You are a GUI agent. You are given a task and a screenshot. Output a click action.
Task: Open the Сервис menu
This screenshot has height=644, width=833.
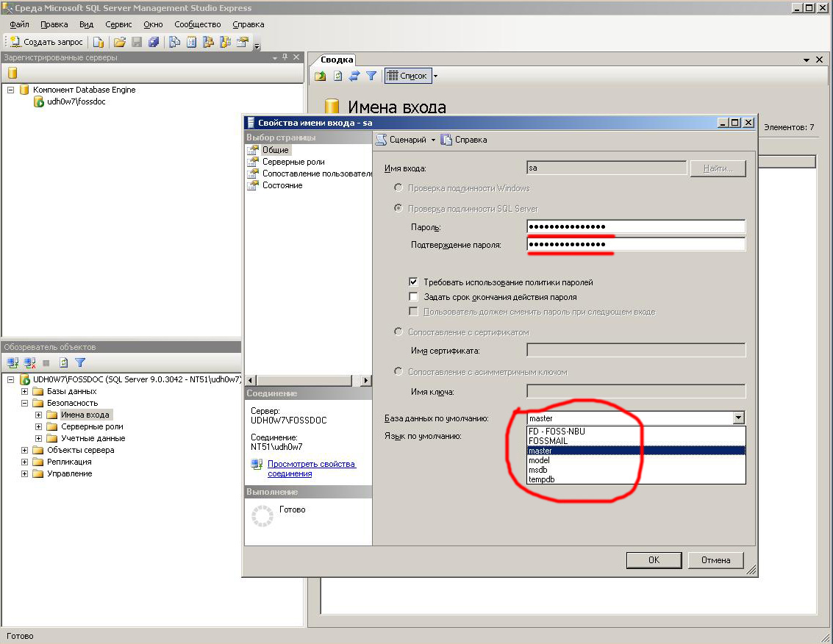coord(118,24)
